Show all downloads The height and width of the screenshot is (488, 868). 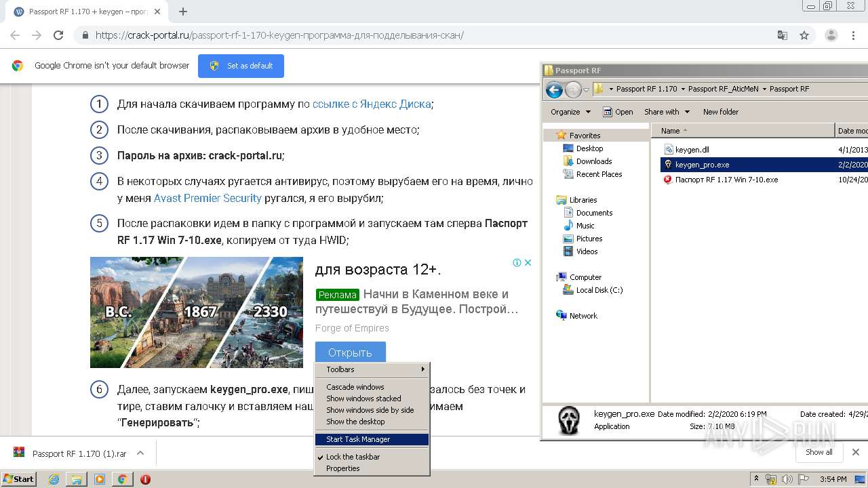coord(819,452)
